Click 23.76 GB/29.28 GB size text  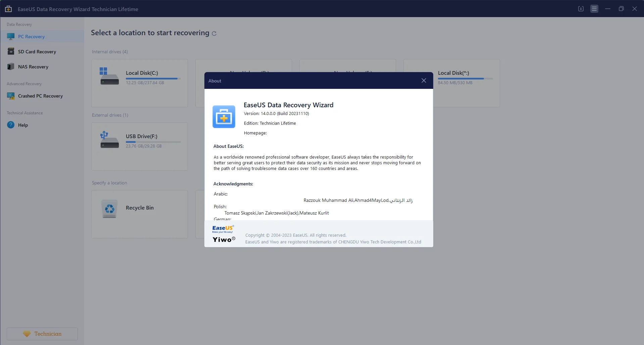[144, 146]
